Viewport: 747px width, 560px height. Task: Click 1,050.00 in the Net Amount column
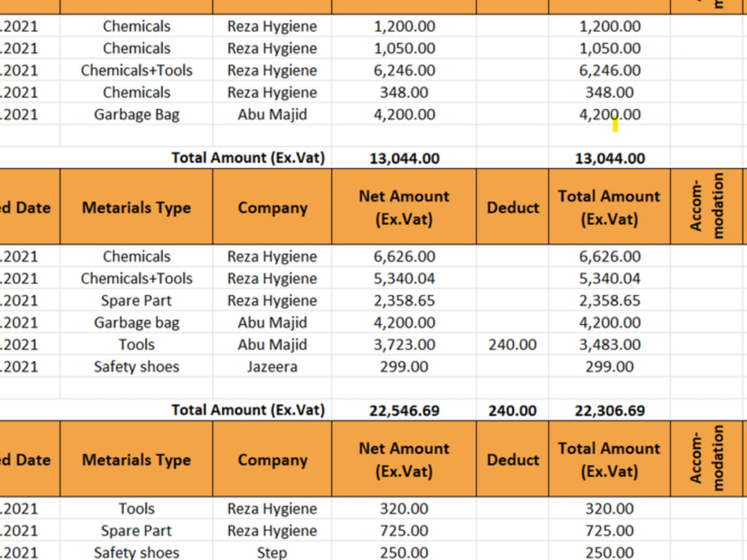(x=404, y=48)
